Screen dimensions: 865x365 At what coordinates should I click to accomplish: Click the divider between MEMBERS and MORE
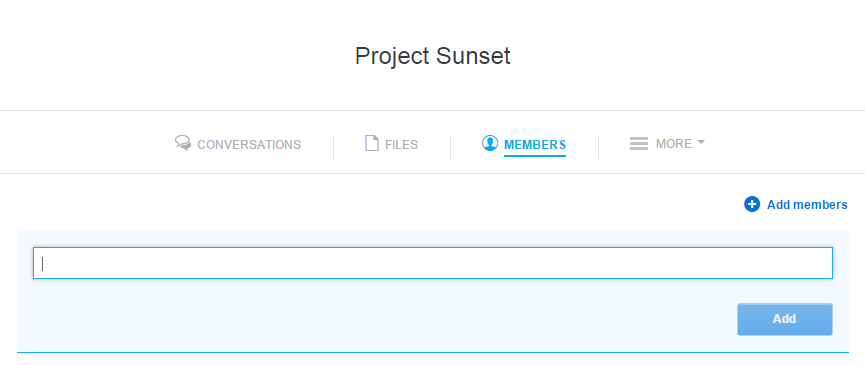(x=598, y=147)
